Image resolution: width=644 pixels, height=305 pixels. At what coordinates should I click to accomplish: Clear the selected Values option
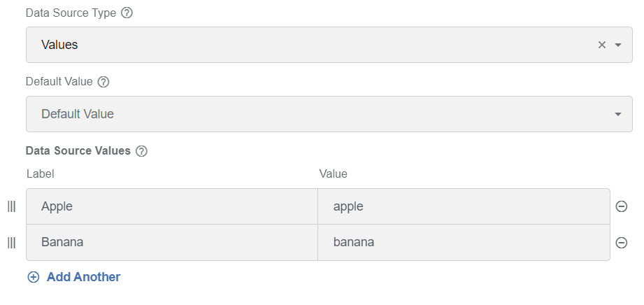pyautogui.click(x=602, y=45)
